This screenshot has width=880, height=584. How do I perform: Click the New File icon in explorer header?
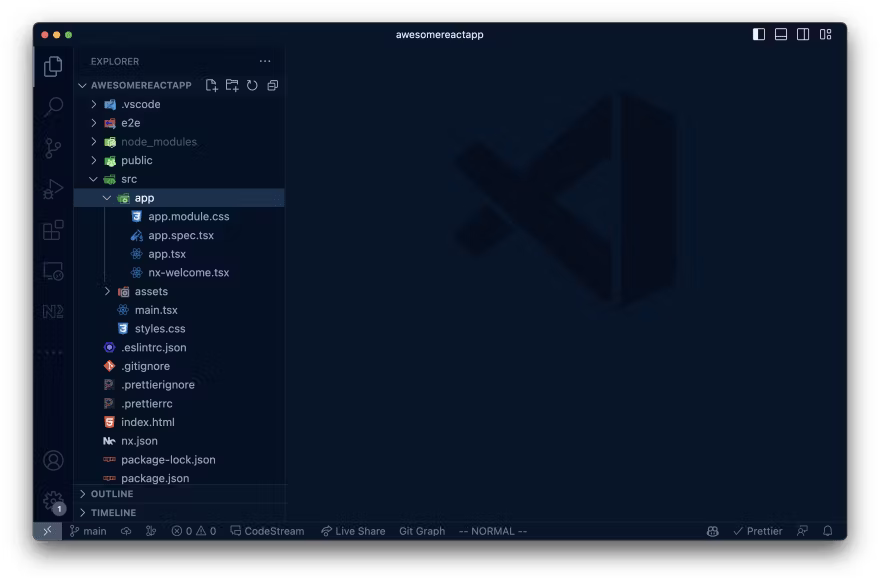(x=212, y=85)
